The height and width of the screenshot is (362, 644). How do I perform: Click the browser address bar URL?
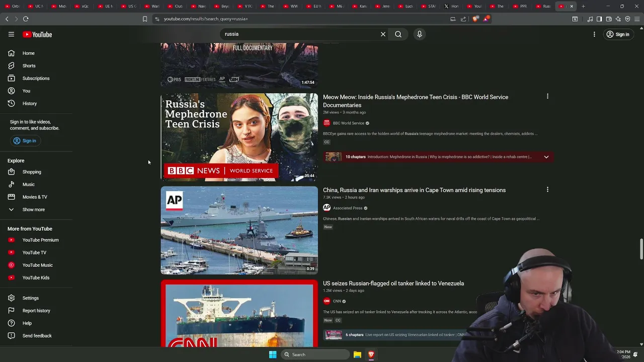tap(206, 19)
